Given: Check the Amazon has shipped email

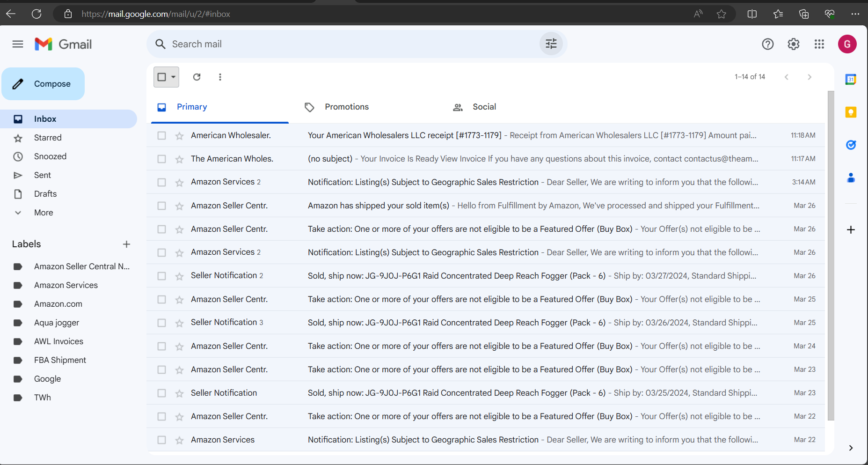Looking at the screenshot, I should pyautogui.click(x=162, y=206).
